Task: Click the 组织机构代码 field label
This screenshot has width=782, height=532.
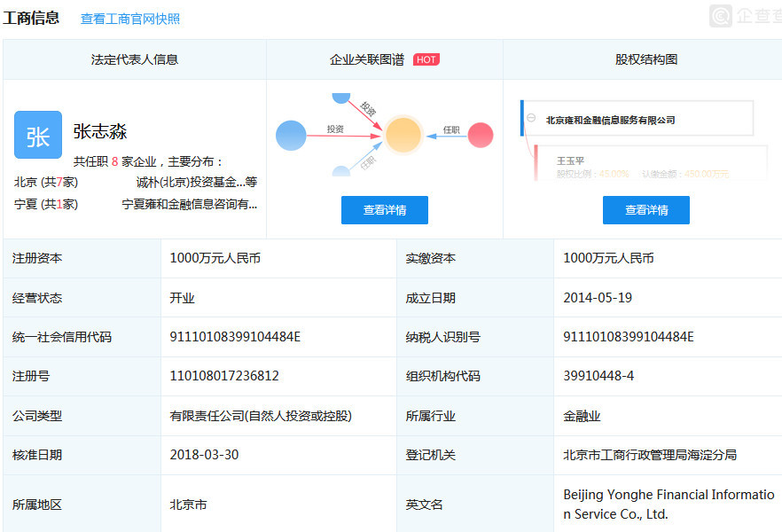Action: point(443,376)
